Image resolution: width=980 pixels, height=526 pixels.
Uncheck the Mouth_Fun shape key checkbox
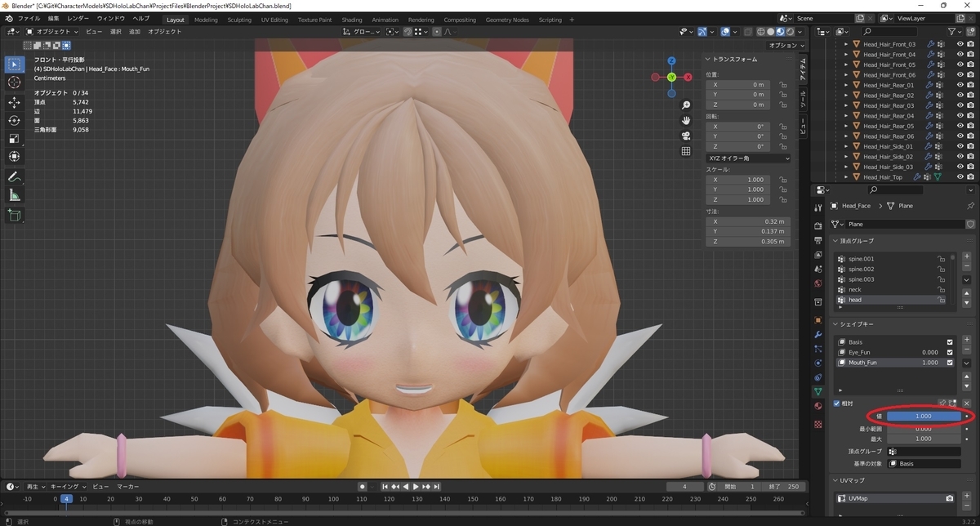tap(949, 362)
